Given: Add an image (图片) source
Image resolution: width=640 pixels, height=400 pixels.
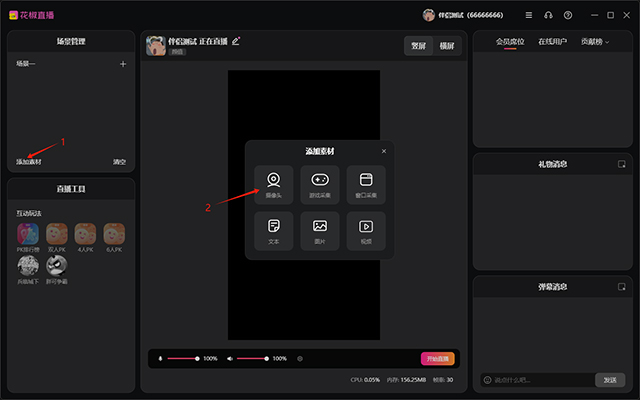Looking at the screenshot, I should click(320, 231).
